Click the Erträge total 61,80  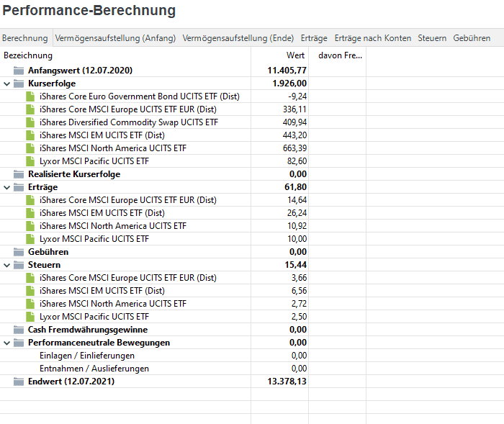point(295,187)
